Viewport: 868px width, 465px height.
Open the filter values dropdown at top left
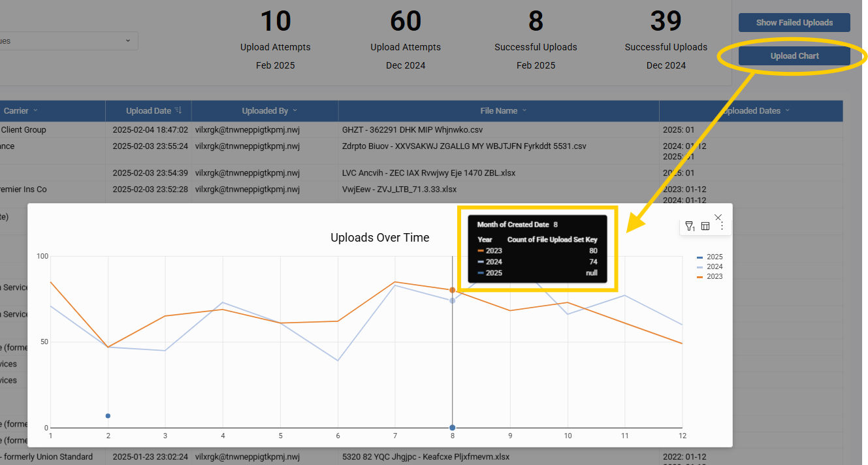128,40
